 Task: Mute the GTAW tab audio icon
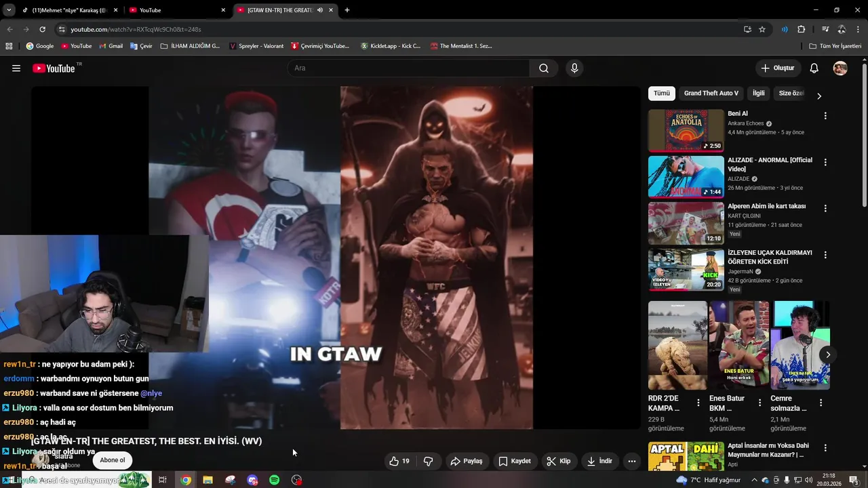tap(319, 10)
